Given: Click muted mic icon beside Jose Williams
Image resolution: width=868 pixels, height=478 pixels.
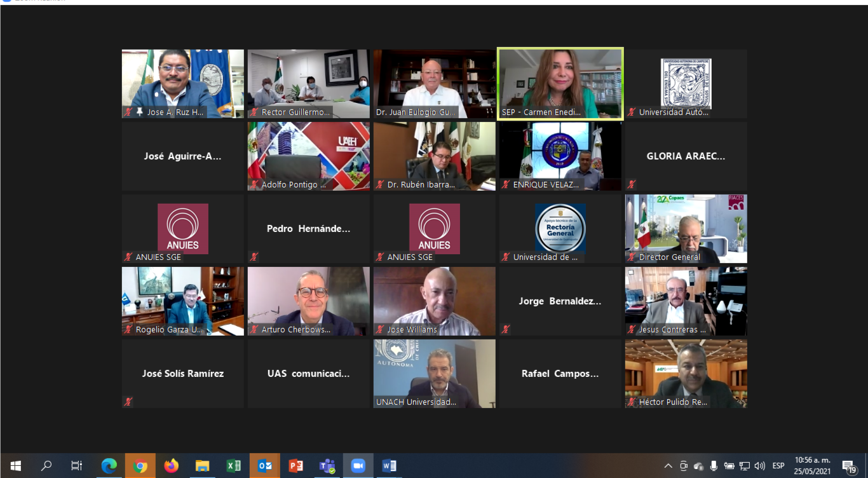Looking at the screenshot, I should [x=380, y=329].
